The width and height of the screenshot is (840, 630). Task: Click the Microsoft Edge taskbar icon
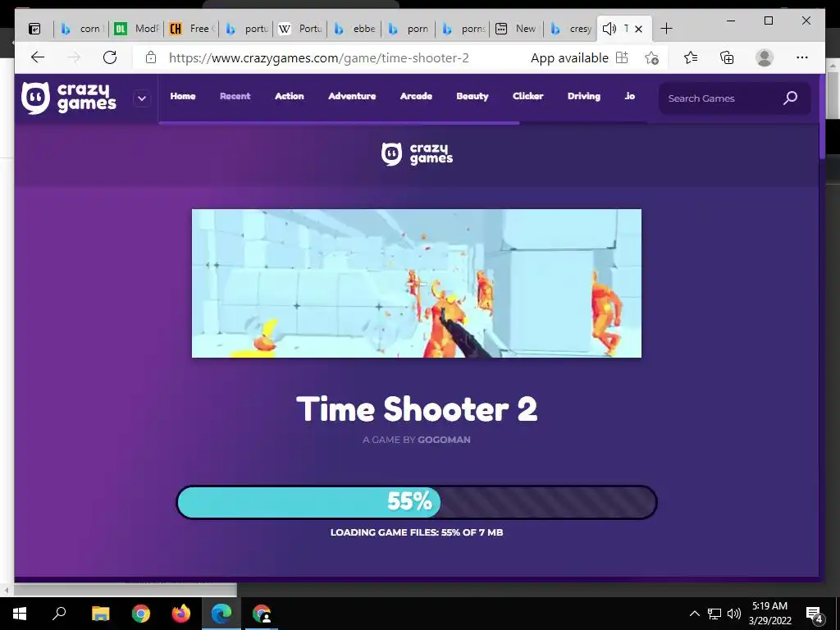click(x=221, y=614)
